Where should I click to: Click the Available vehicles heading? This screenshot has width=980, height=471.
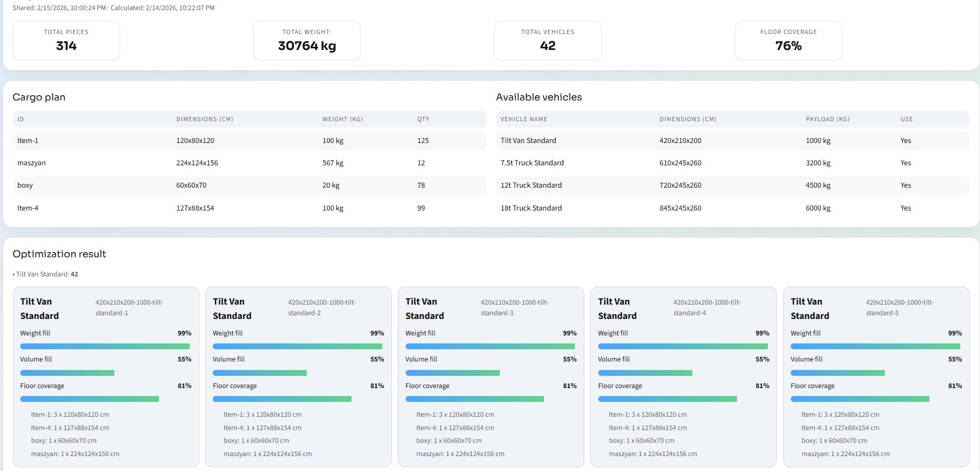pos(539,97)
